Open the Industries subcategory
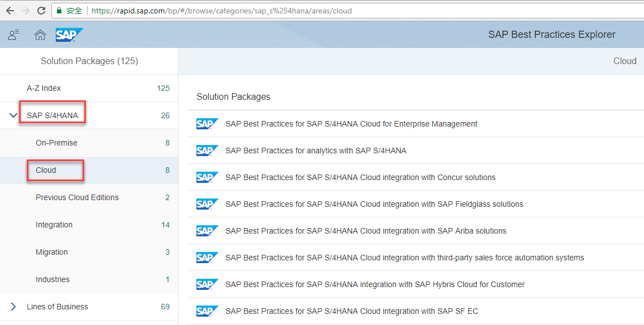644x325 pixels. (x=89, y=279)
